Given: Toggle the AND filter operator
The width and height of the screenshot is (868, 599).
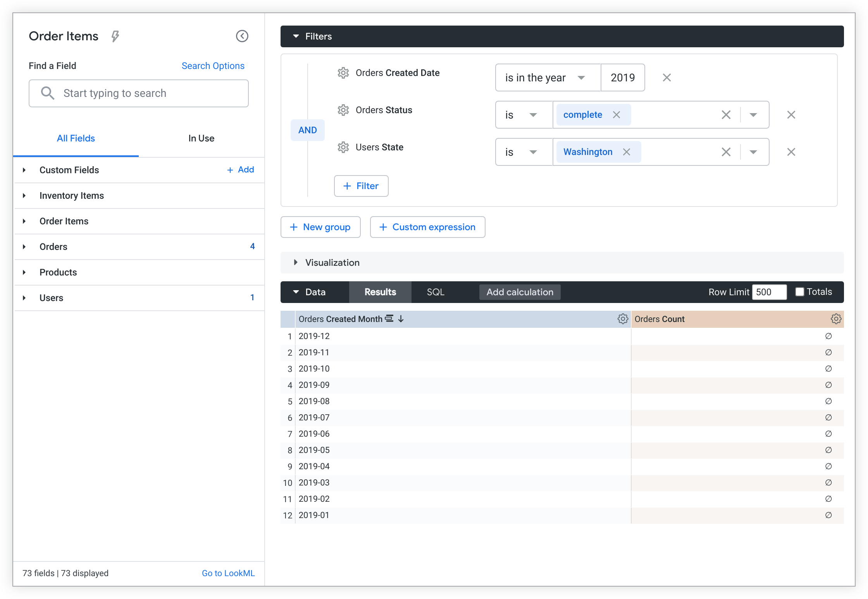Looking at the screenshot, I should (308, 130).
